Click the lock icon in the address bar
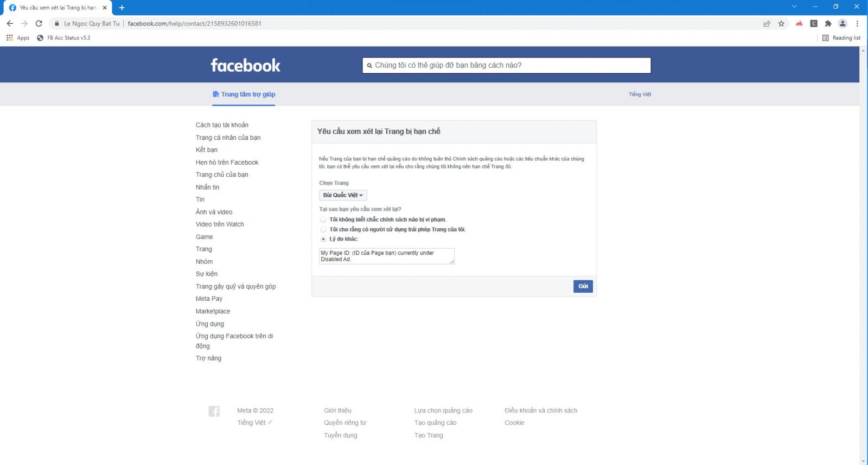This screenshot has width=868, height=465. coord(56,23)
